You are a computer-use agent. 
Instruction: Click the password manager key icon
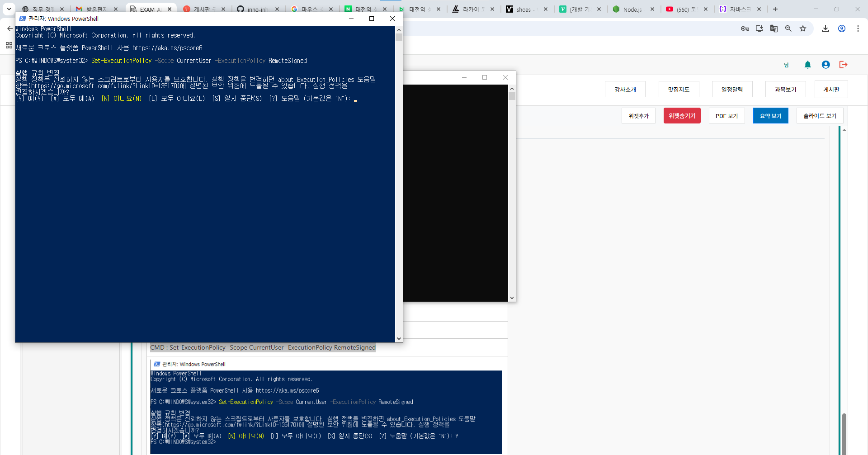[745, 28]
